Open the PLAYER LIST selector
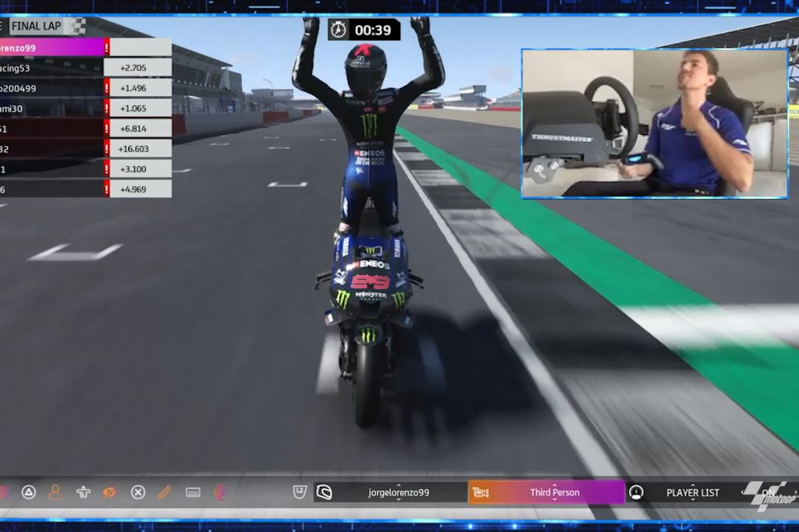The height and width of the screenshot is (532, 799). coord(693,493)
